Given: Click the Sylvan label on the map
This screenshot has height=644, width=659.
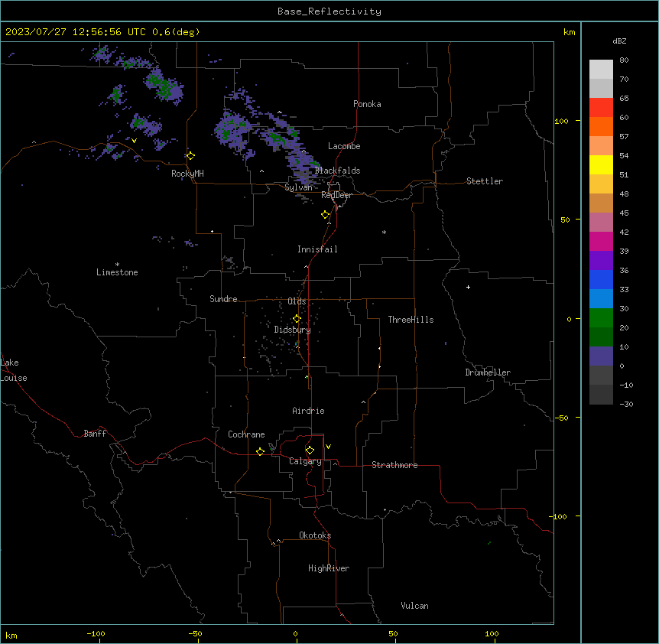Looking at the screenshot, I should click(298, 187).
